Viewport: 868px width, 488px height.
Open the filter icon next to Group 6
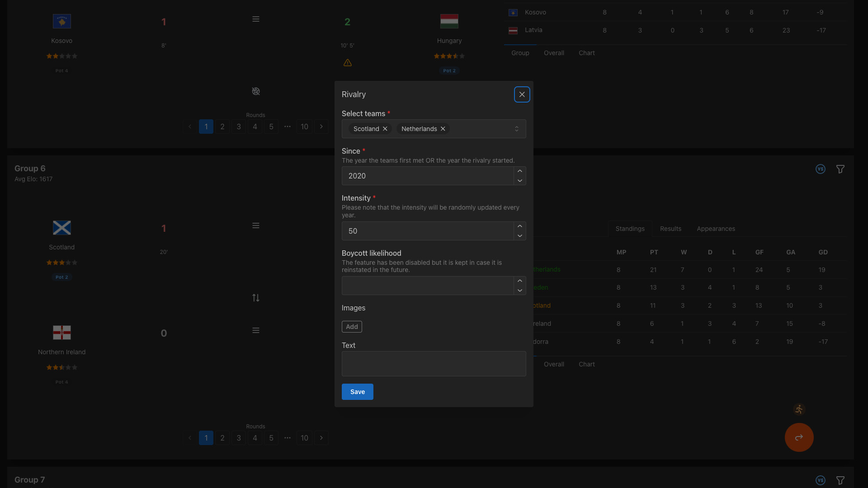click(840, 169)
